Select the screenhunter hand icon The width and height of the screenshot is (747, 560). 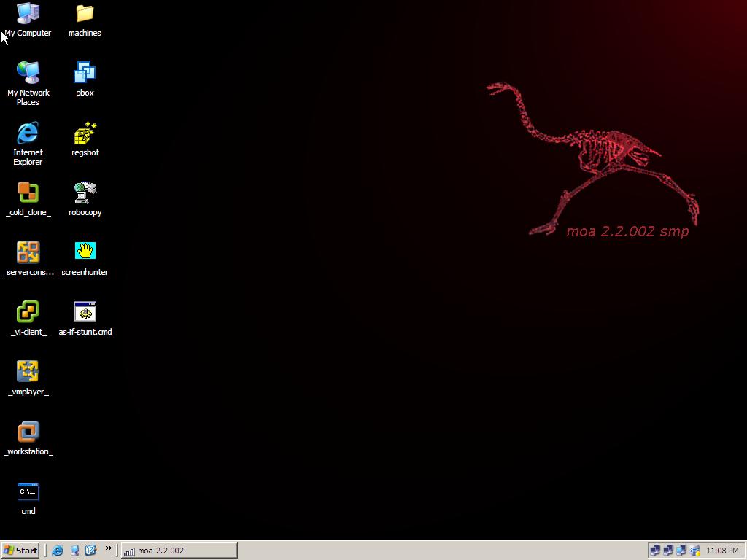pyautogui.click(x=85, y=252)
